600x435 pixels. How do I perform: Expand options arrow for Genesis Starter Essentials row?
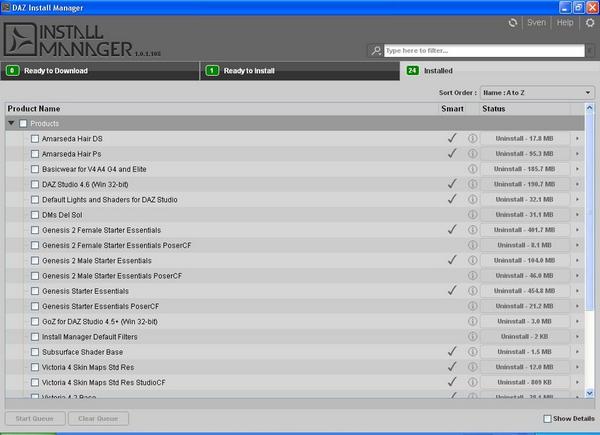pyautogui.click(x=577, y=291)
